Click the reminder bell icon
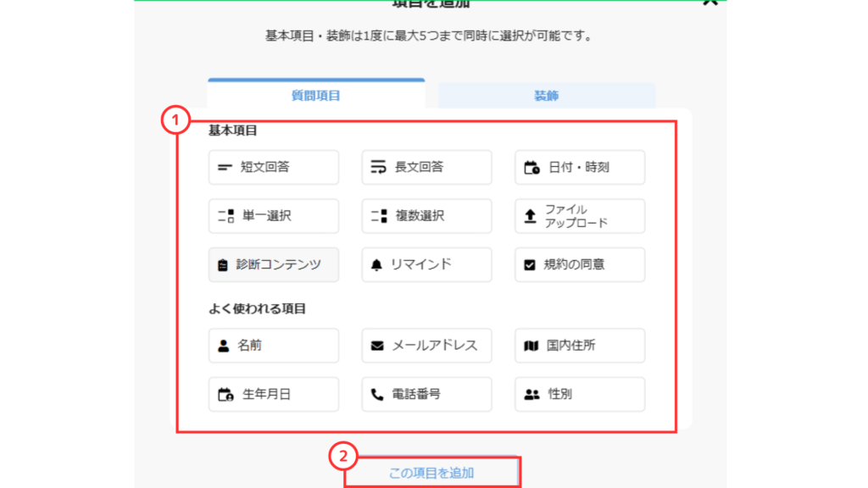Image resolution: width=868 pixels, height=488 pixels. point(377,265)
